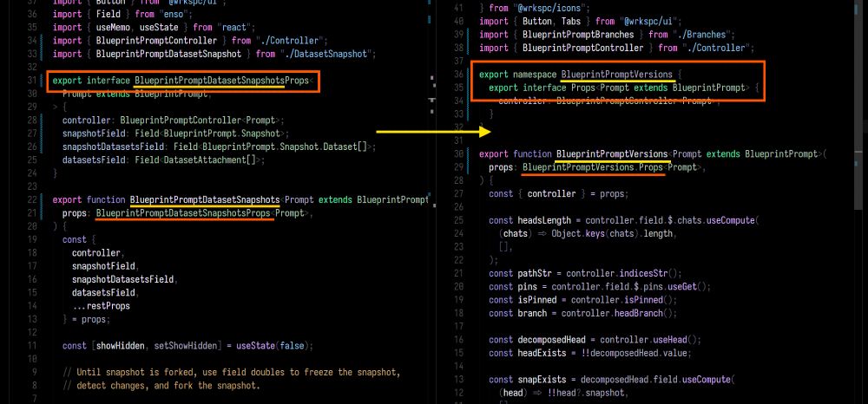Click Object.keys(chats).length expression

point(614,233)
